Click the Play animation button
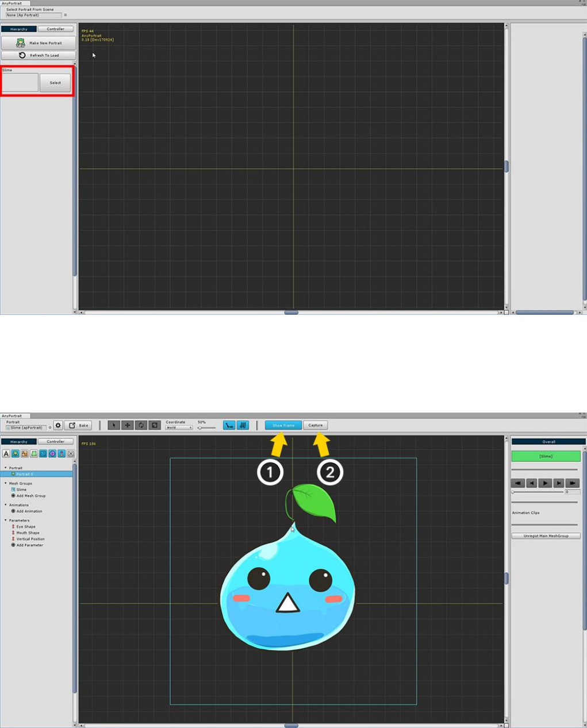Screen dimensions: 587x728 (545, 483)
